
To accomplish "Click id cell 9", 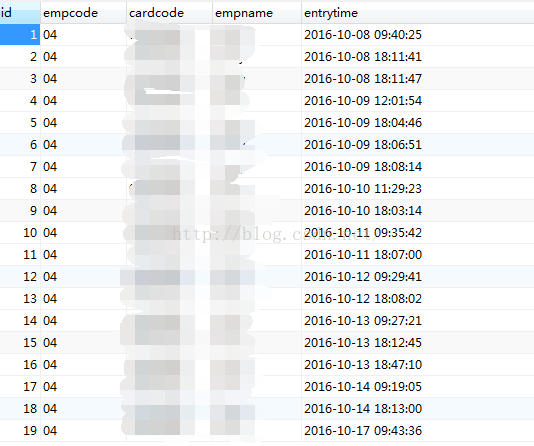I will pyautogui.click(x=20, y=210).
